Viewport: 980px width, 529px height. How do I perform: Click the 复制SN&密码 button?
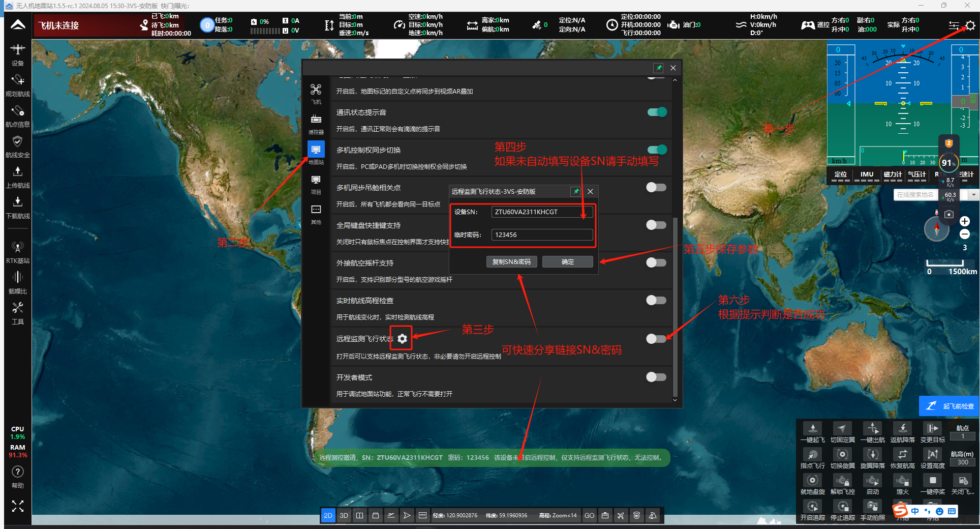(511, 261)
